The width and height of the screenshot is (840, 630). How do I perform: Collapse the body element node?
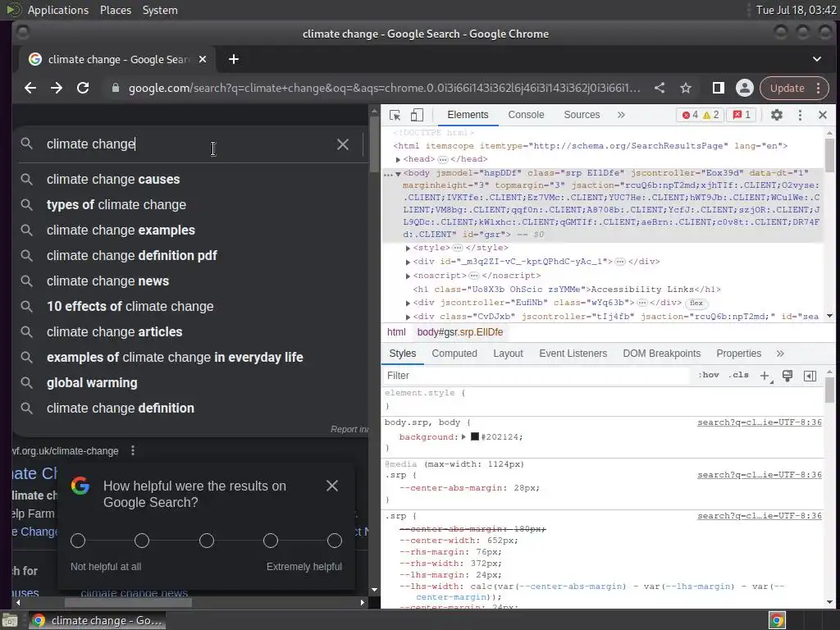398,174
